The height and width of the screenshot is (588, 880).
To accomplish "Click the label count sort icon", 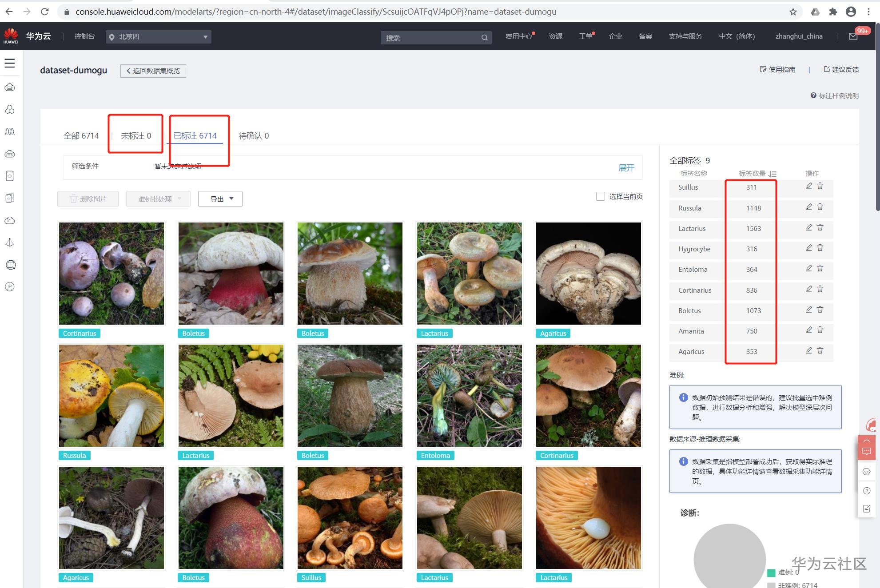I will point(772,174).
